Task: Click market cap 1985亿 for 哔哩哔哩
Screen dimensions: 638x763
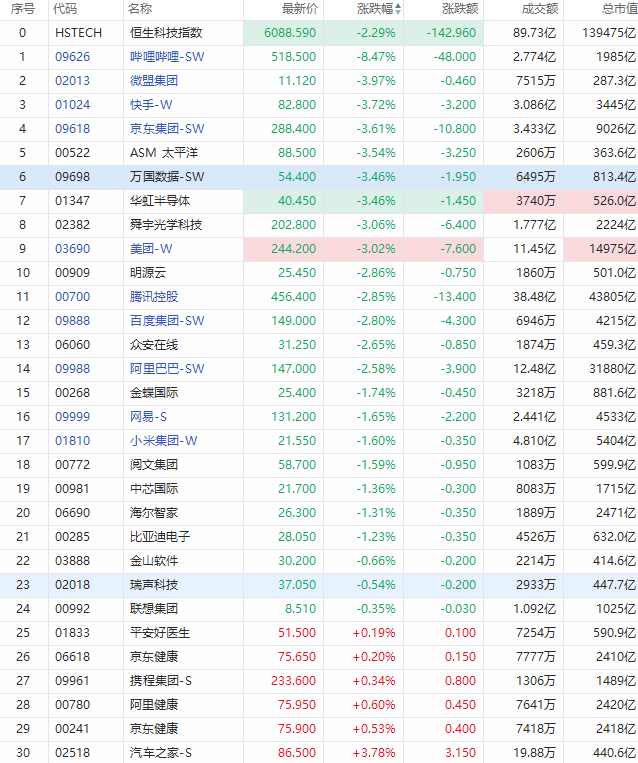Action: [x=616, y=57]
